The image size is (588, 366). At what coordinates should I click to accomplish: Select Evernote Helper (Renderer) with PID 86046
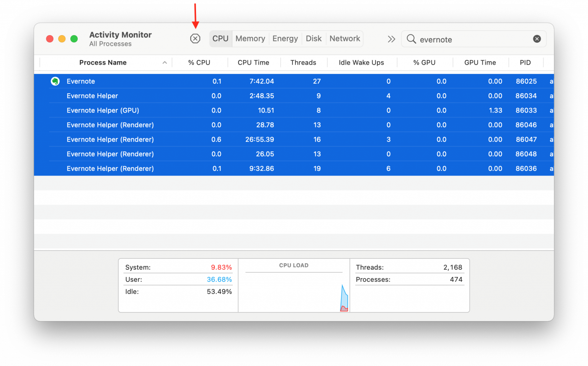point(294,125)
